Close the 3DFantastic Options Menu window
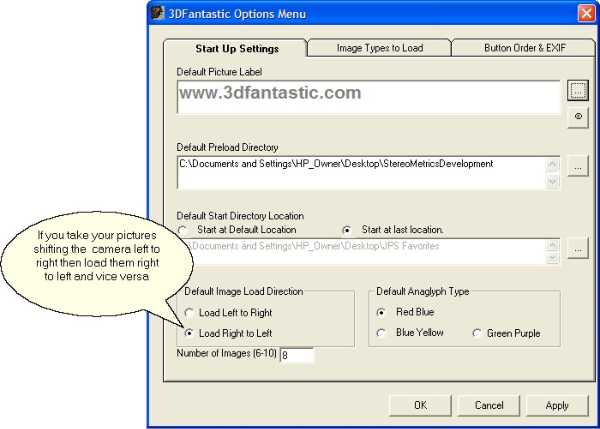This screenshot has width=600, height=429. [586, 14]
